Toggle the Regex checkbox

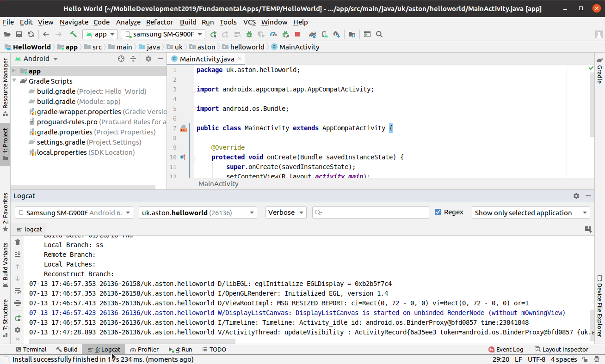438,212
